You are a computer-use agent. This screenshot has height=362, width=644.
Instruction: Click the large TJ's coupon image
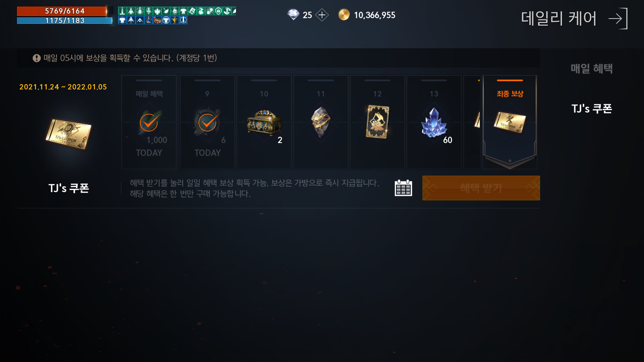[x=68, y=134]
